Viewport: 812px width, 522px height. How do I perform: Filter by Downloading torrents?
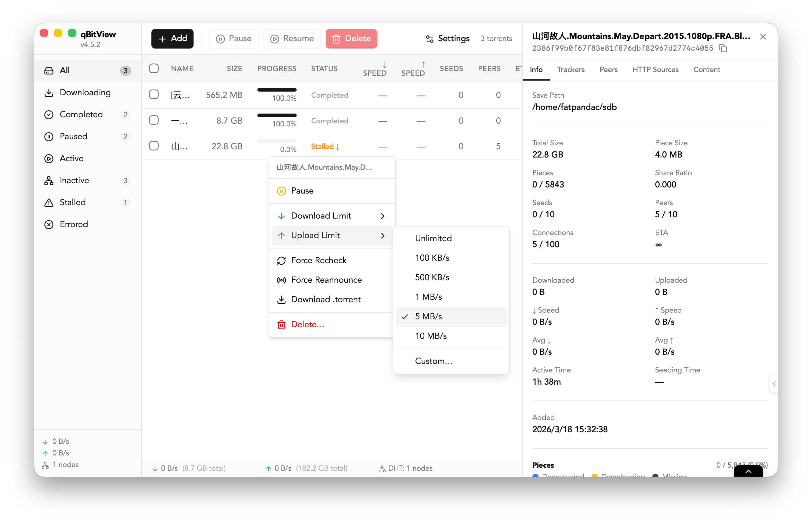[x=87, y=92]
